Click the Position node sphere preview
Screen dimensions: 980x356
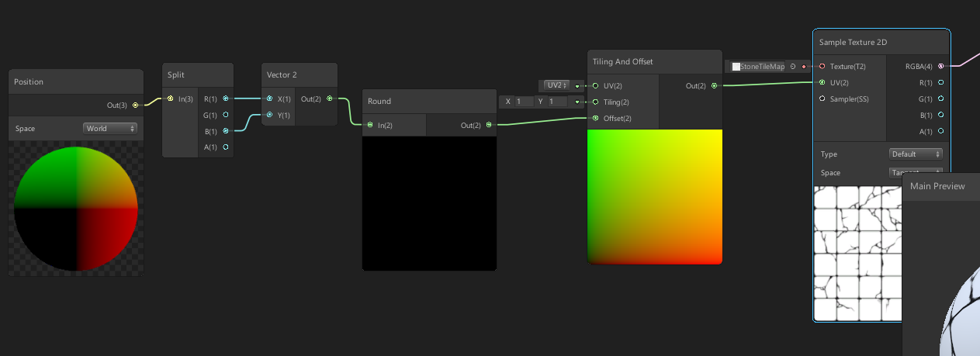(x=76, y=209)
